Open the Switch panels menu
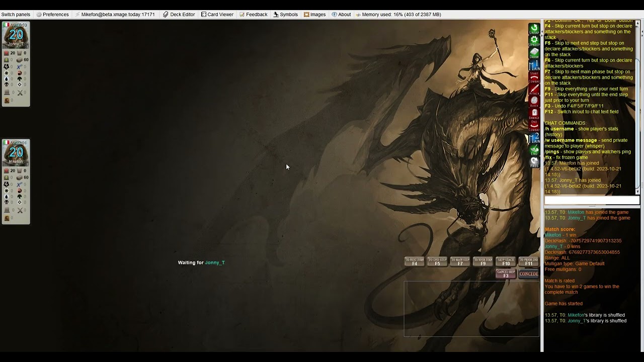The height and width of the screenshot is (362, 644). [16, 15]
